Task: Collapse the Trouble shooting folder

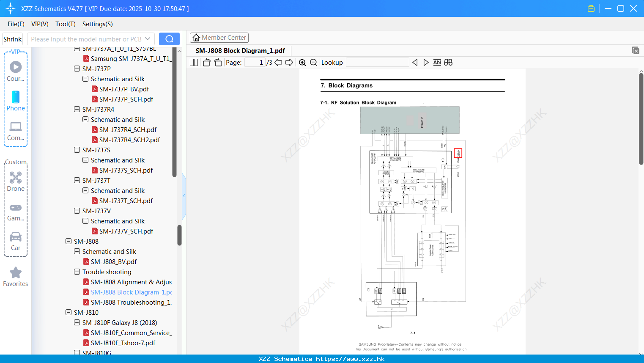Action: coord(77,272)
